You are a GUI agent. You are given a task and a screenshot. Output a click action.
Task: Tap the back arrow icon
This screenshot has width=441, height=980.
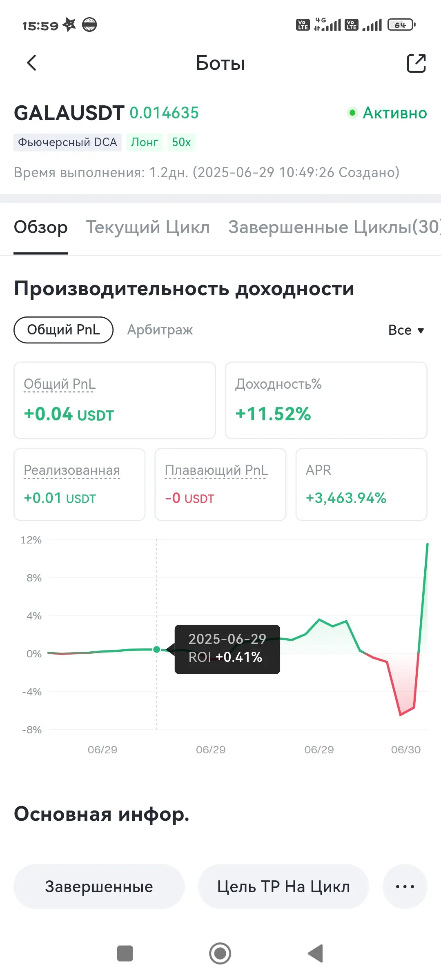pyautogui.click(x=32, y=63)
